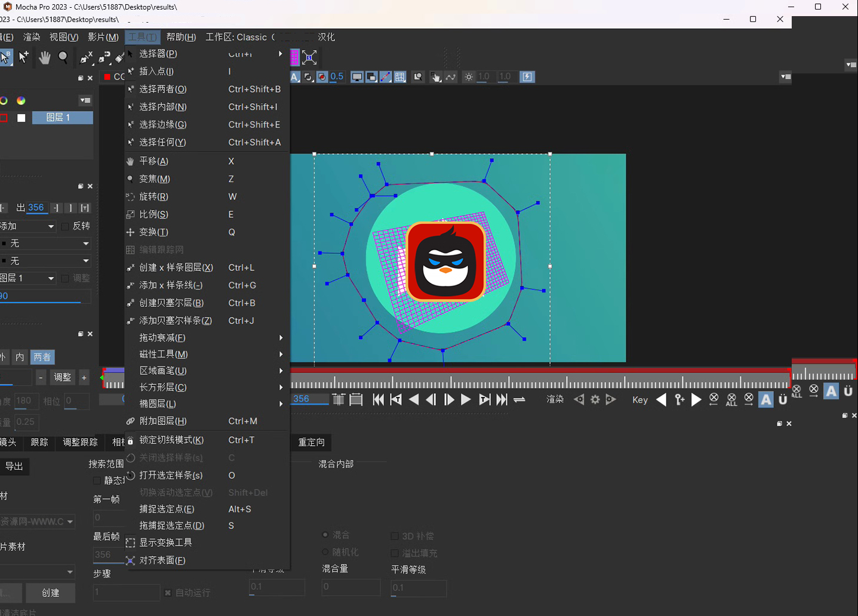Click the 调整 button
This screenshot has width=858, height=616.
pos(63,377)
